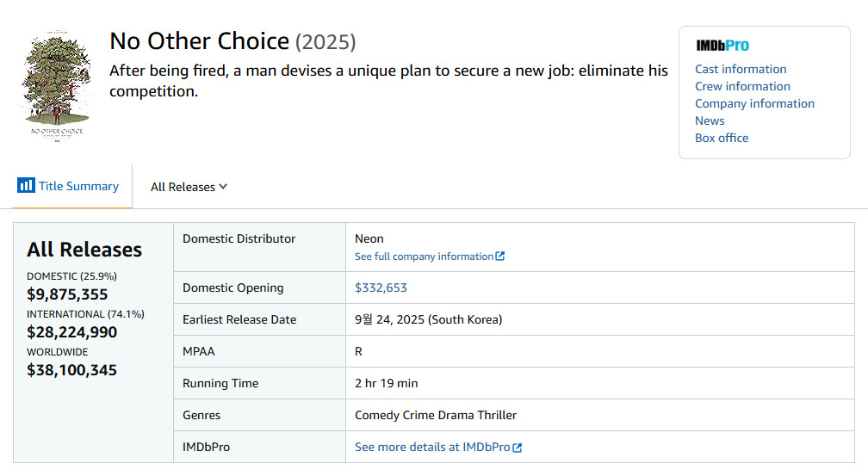Click the bar chart icon beside Title Summary
Image resolution: width=868 pixels, height=476 pixels.
click(x=26, y=185)
